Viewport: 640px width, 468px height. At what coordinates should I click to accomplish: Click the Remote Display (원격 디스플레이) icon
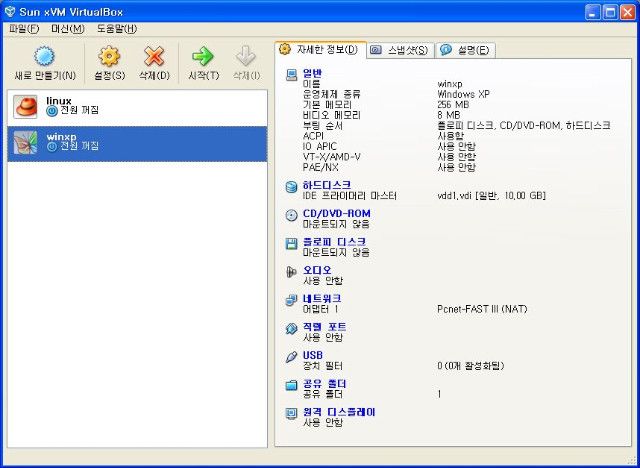tap(291, 414)
